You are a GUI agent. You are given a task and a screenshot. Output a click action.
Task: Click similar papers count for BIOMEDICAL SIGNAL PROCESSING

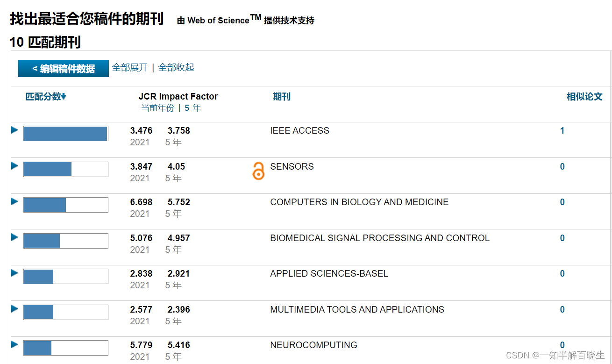562,238
